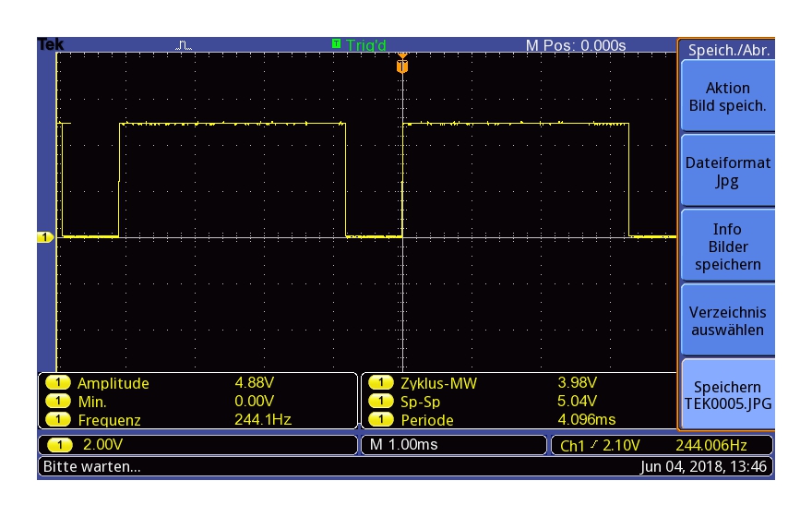The image size is (812, 517).
Task: Select the channel 1 badge beside Frequenz
Action: click(58, 420)
